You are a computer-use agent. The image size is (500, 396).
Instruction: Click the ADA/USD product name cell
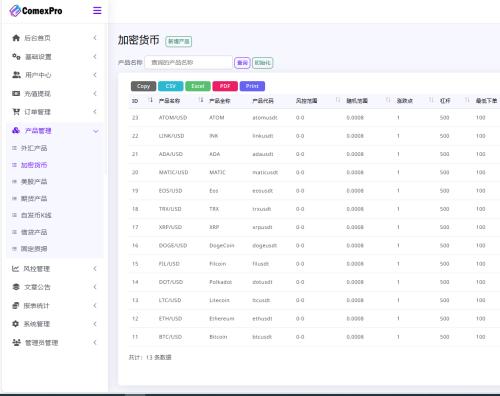(x=171, y=154)
